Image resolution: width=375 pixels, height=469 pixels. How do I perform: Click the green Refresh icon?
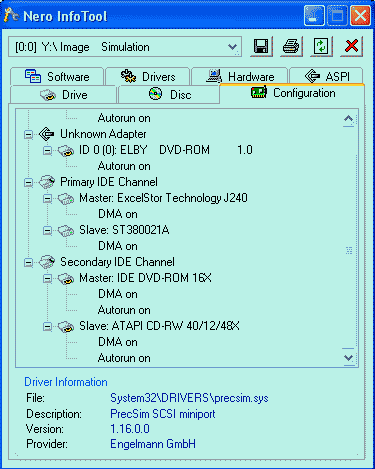point(321,46)
